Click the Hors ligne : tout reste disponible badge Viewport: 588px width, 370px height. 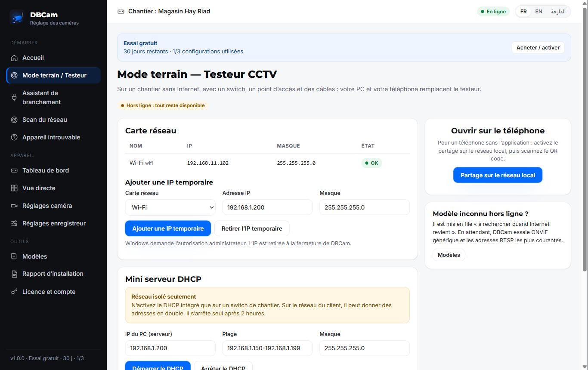point(163,105)
